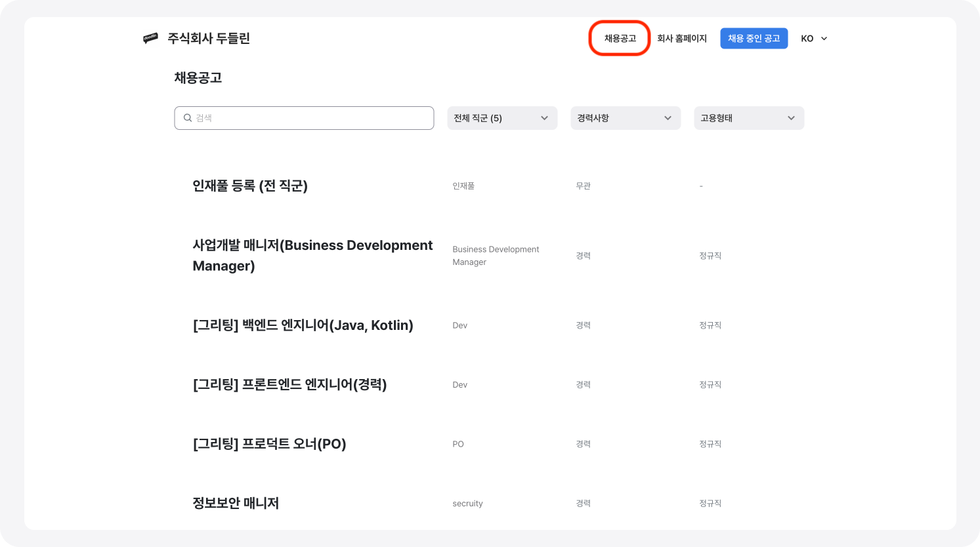Viewport: 980px width, 547px height.
Task: Expand the 고용형태 filter dropdown
Action: pos(748,118)
